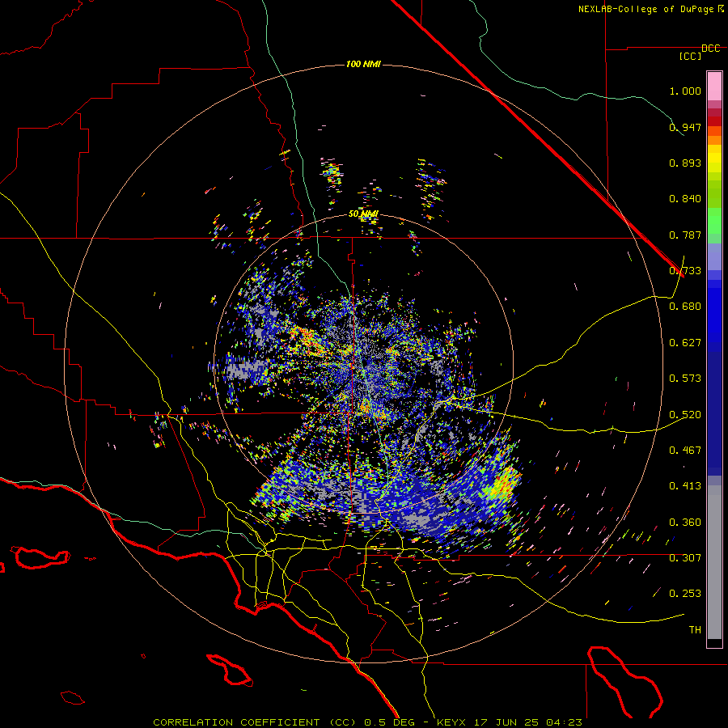Select the 0.360 legend value
The width and height of the screenshot is (728, 728).
coord(685,523)
